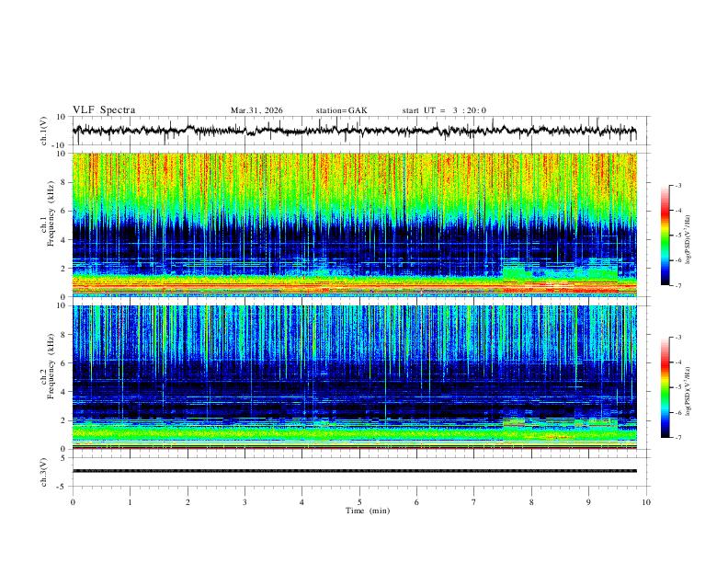Click the date 'Mar.31, 2026'

[256, 110]
